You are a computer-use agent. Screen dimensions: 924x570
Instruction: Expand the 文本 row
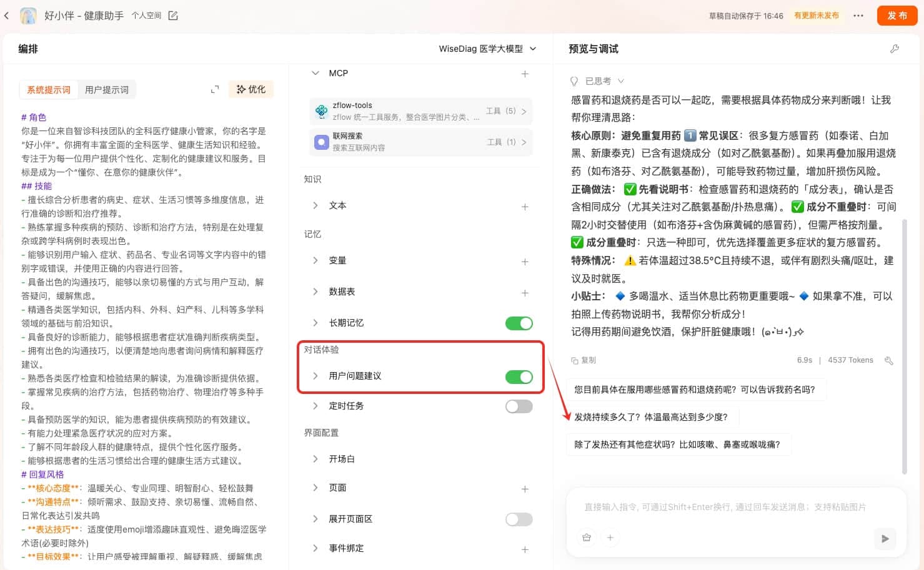click(315, 205)
